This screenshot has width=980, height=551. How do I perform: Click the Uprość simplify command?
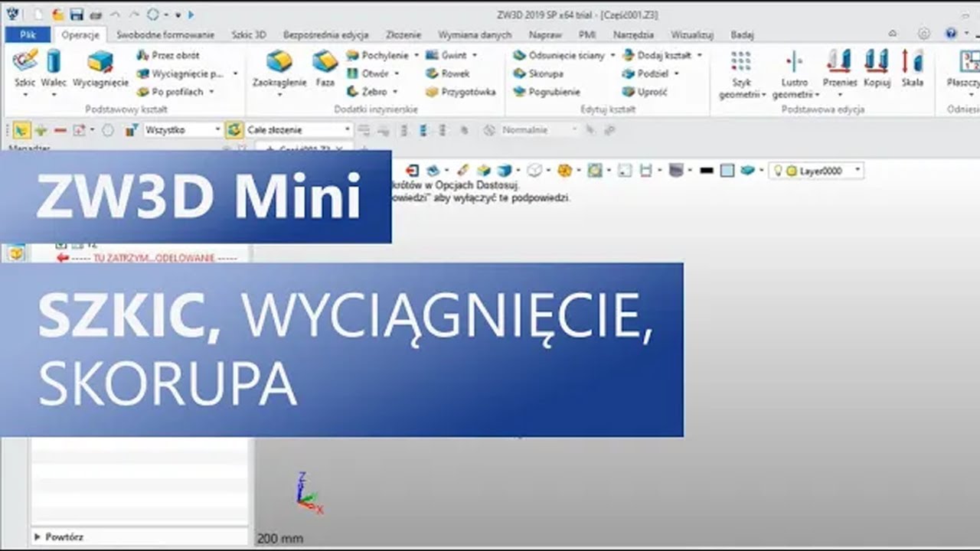click(x=645, y=92)
